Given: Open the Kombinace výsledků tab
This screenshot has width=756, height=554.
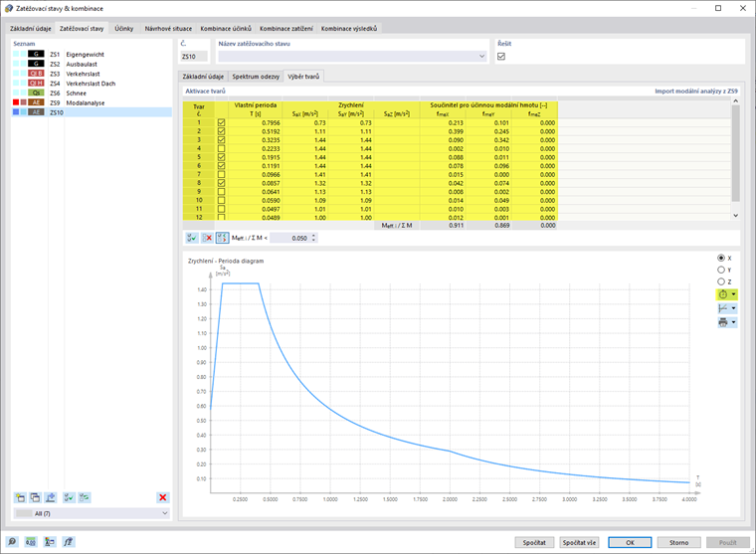Looking at the screenshot, I should pos(349,29).
